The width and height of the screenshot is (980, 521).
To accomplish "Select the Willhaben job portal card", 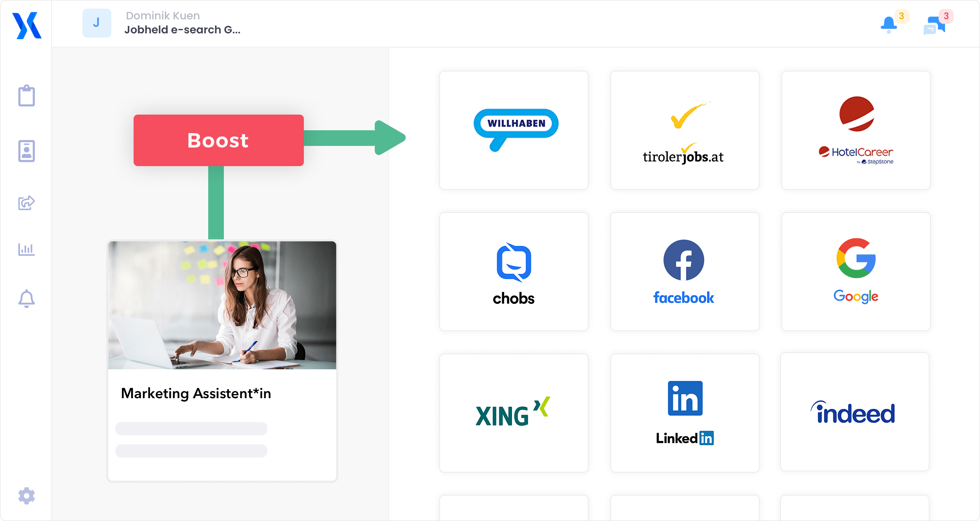I will pos(514,130).
